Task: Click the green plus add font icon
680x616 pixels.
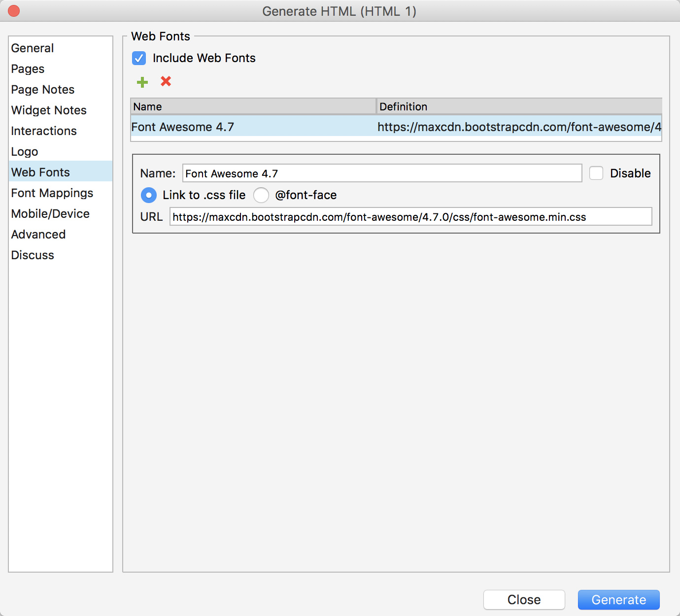Action: 142,82
